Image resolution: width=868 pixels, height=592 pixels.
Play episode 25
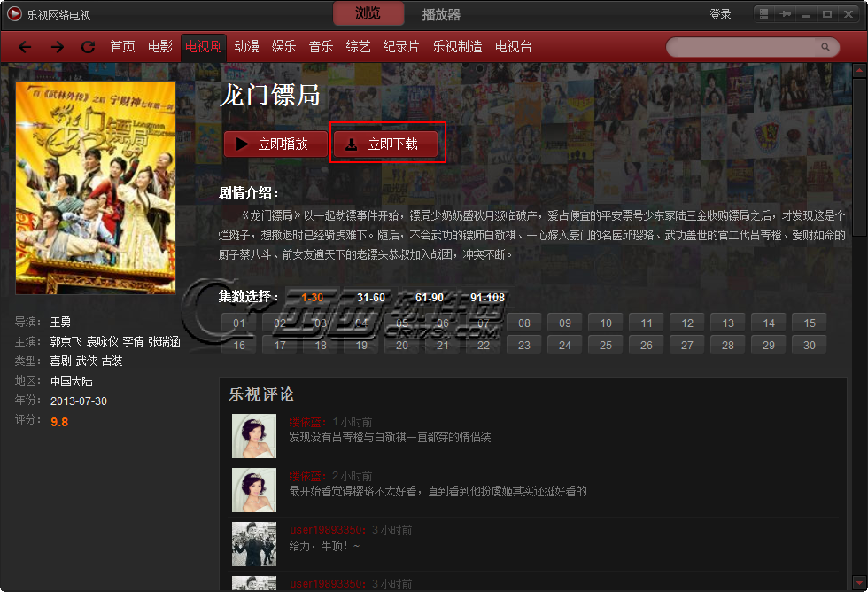click(606, 345)
